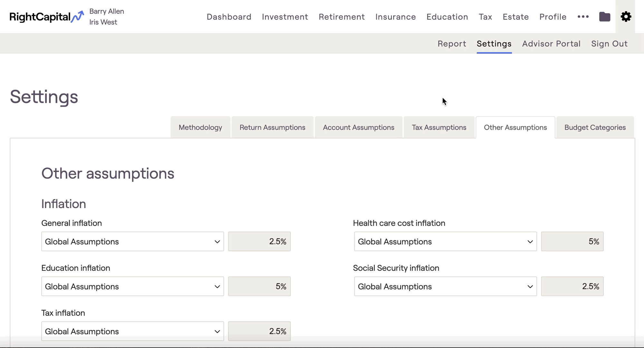Open the Investment section
The width and height of the screenshot is (644, 348).
tap(285, 17)
